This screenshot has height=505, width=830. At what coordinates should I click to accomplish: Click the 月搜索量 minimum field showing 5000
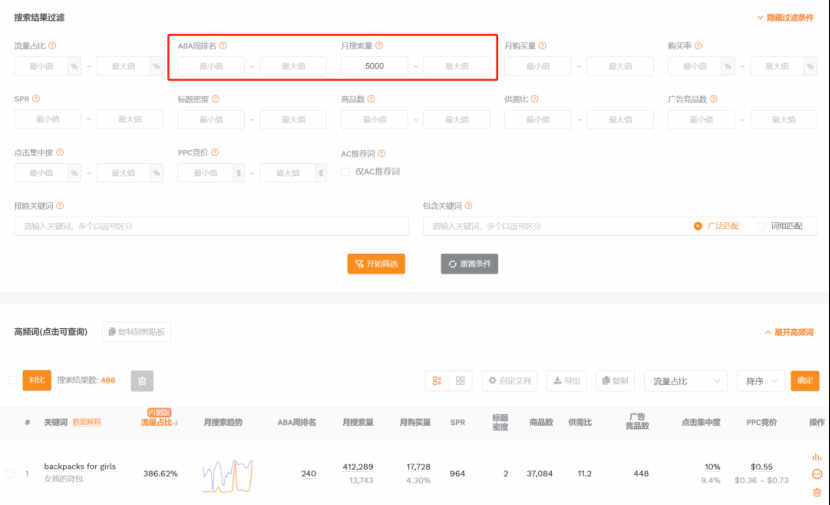(374, 66)
